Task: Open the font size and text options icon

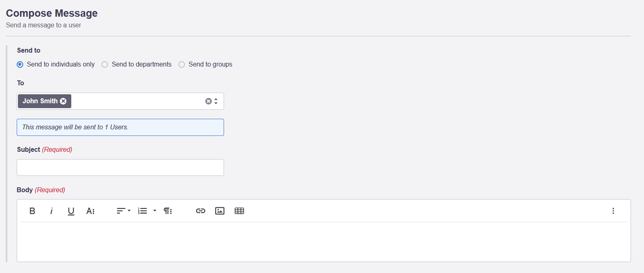Action: coord(90,211)
